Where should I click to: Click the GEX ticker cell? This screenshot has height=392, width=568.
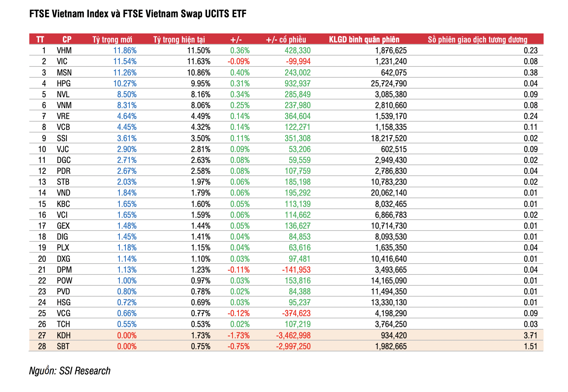[63, 226]
